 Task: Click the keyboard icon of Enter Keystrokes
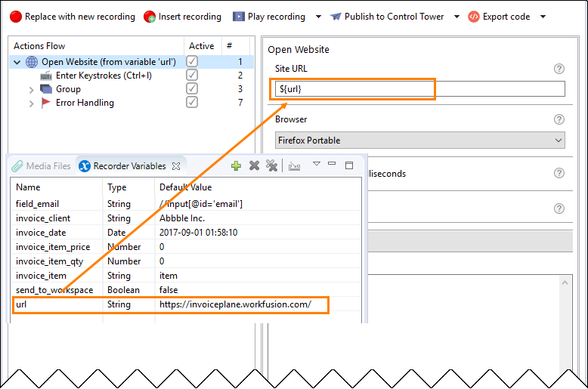(x=46, y=76)
